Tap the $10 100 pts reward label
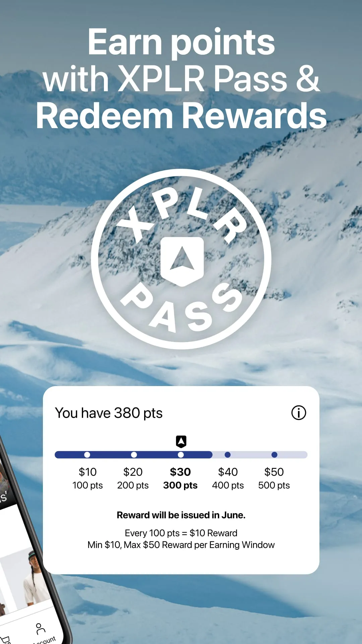This screenshot has height=644, width=362. coord(87,478)
